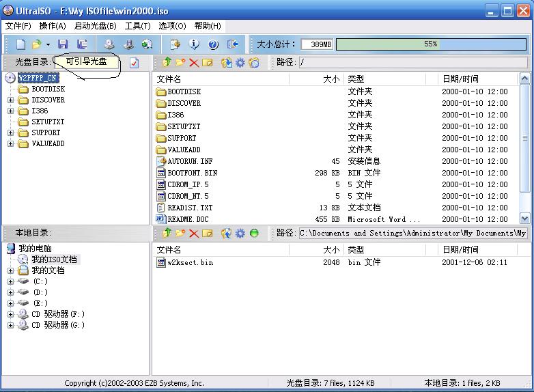This screenshot has width=534, height=392.
Task: Click the 大小 column header in local pane
Action: click(316, 250)
